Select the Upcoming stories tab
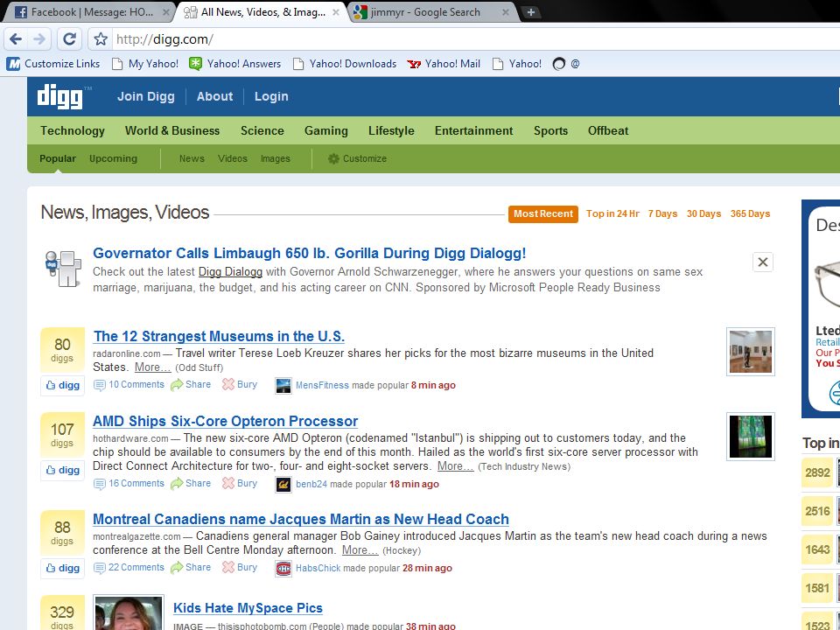 pos(113,158)
